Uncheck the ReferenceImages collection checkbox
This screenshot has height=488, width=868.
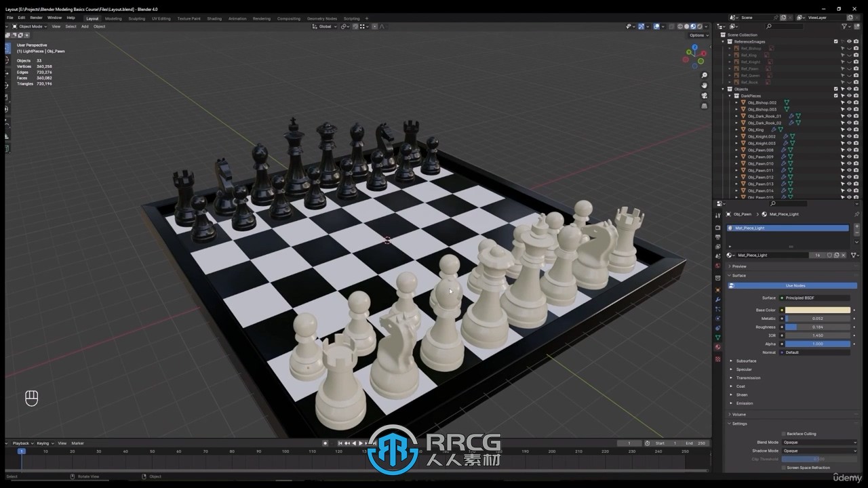(836, 41)
